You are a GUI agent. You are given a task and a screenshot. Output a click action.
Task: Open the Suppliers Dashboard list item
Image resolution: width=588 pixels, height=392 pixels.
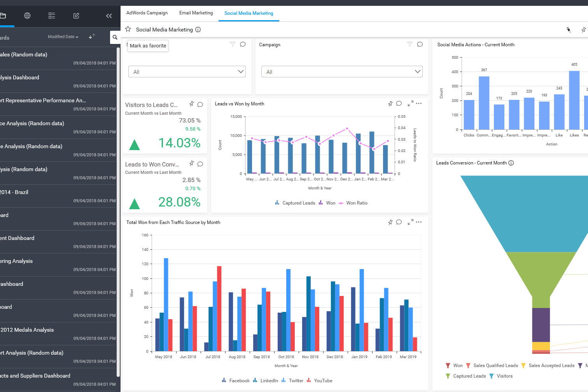click(58, 380)
